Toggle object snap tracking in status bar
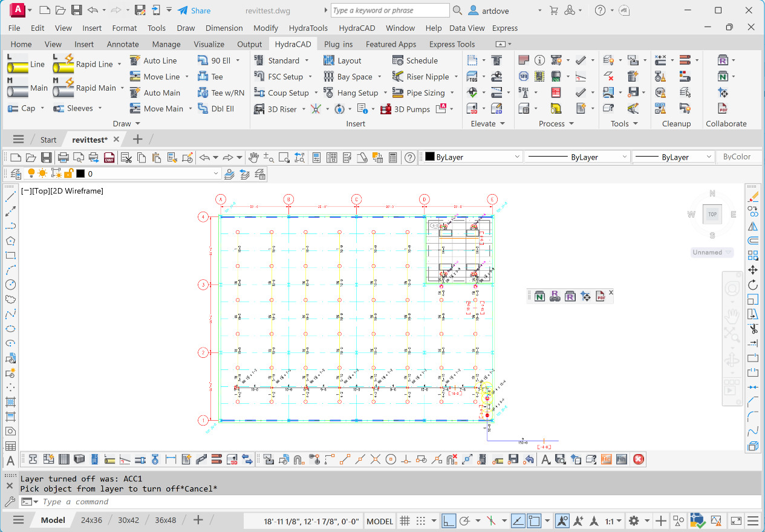Image resolution: width=765 pixels, height=532 pixels. pyautogui.click(x=518, y=521)
